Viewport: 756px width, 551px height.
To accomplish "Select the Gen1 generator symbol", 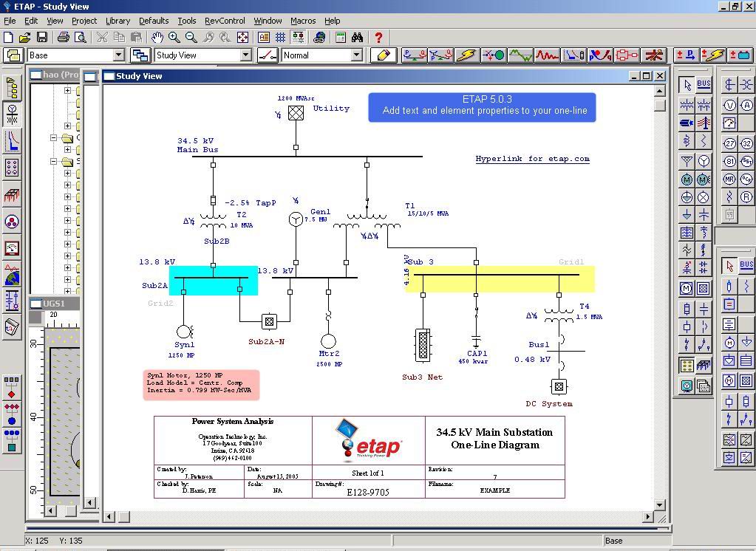I will (x=296, y=219).
